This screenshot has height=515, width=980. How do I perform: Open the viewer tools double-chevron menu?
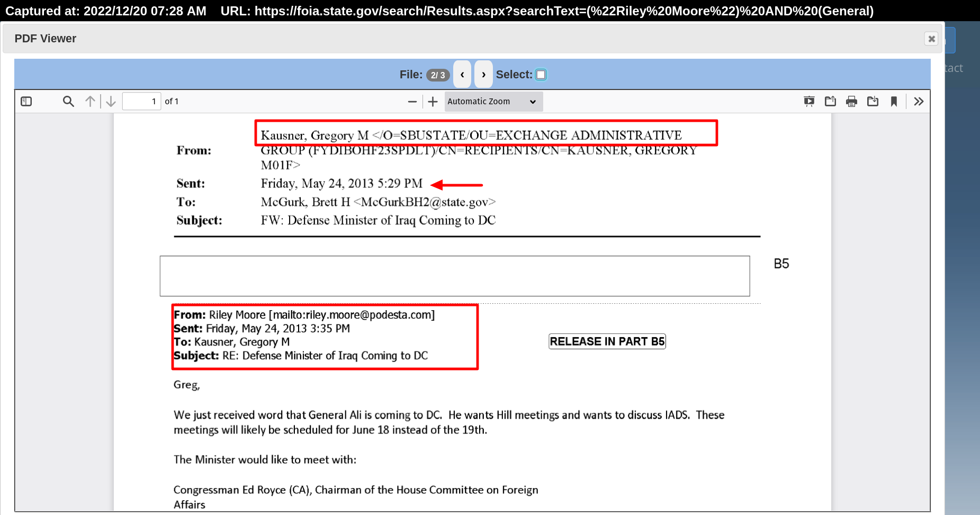click(919, 101)
